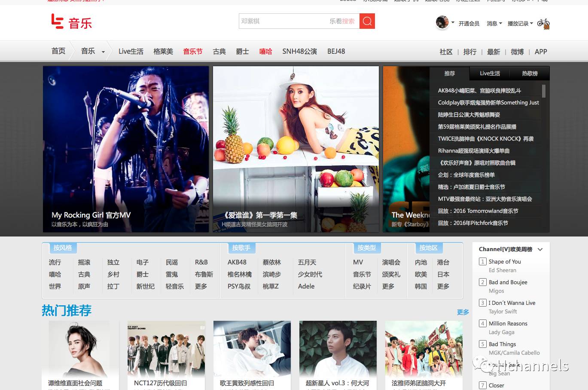
Task: Select the 纪录片 type filter
Action: (362, 286)
